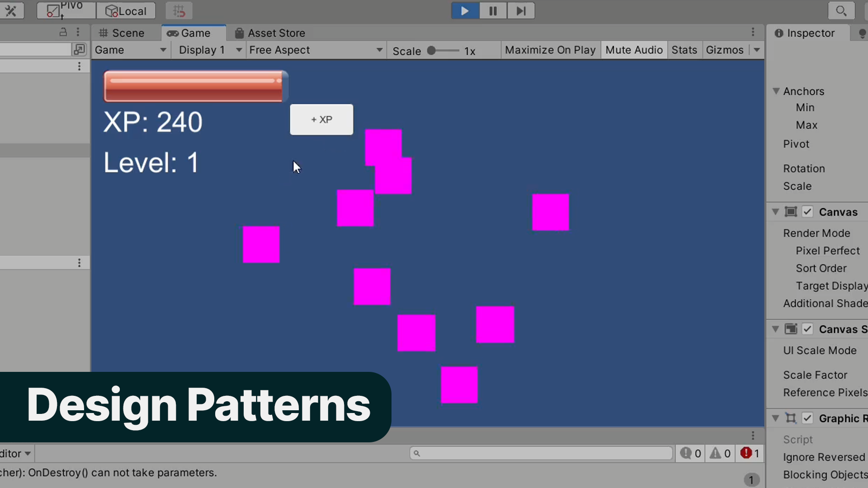
Task: Open Game view panel options menu
Action: 753,32
